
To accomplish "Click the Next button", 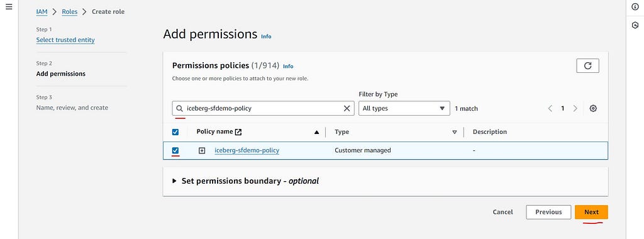I will 591,212.
